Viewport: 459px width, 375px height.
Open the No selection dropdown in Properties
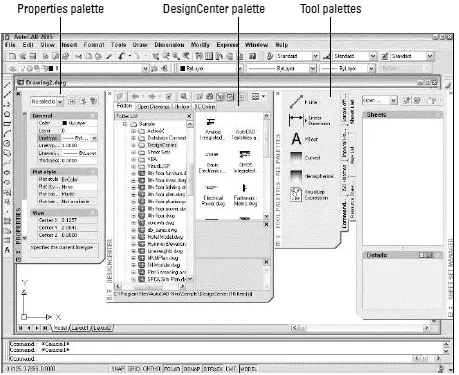pyautogui.click(x=47, y=101)
